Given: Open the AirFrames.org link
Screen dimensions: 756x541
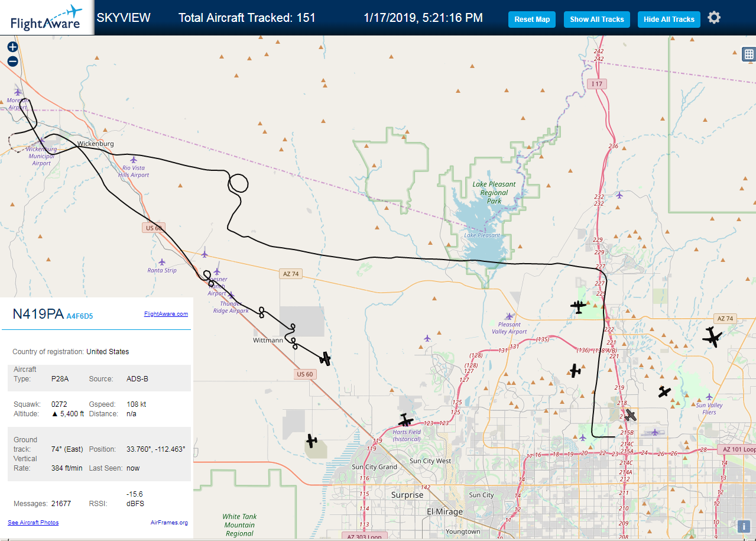Looking at the screenshot, I should 169,523.
